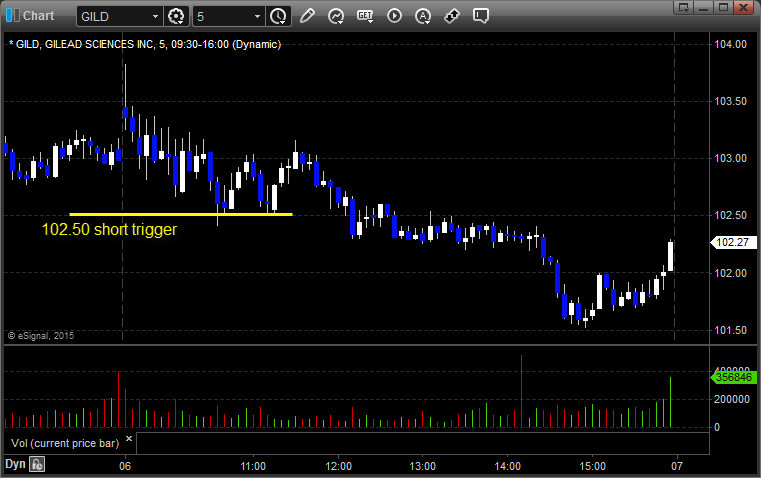This screenshot has height=478, width=761.
Task: Click the 200000 volume axis label
Action: (x=732, y=399)
